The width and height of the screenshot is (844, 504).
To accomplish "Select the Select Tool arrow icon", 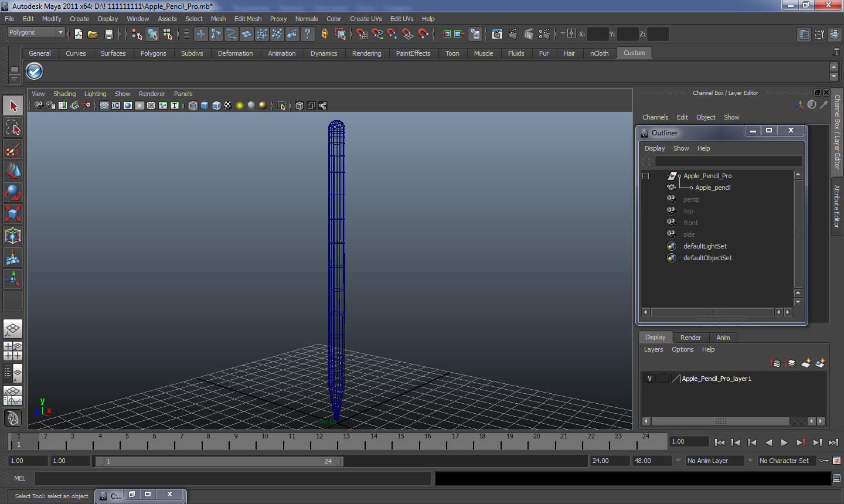I will click(x=13, y=106).
